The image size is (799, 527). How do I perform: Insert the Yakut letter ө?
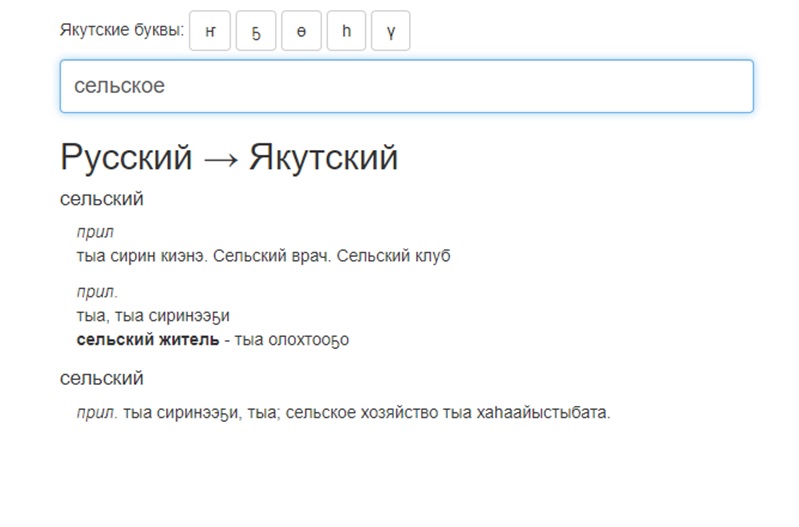[301, 31]
